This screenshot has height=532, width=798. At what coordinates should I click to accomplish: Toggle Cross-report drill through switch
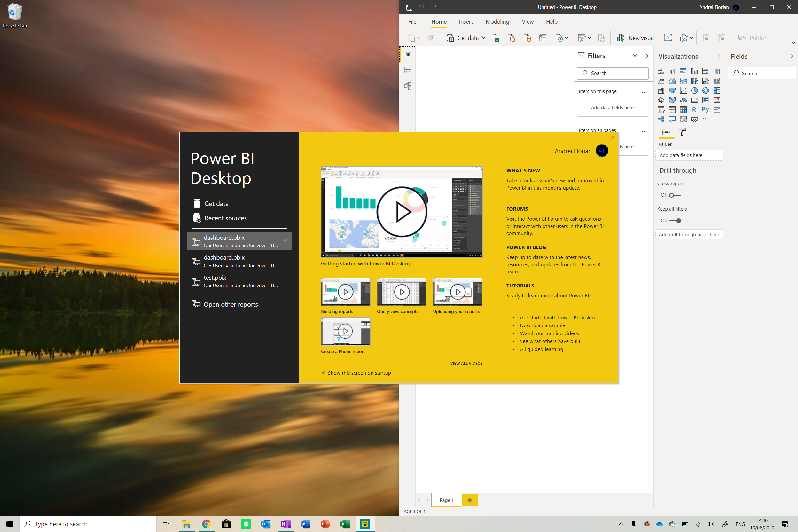tap(675, 195)
